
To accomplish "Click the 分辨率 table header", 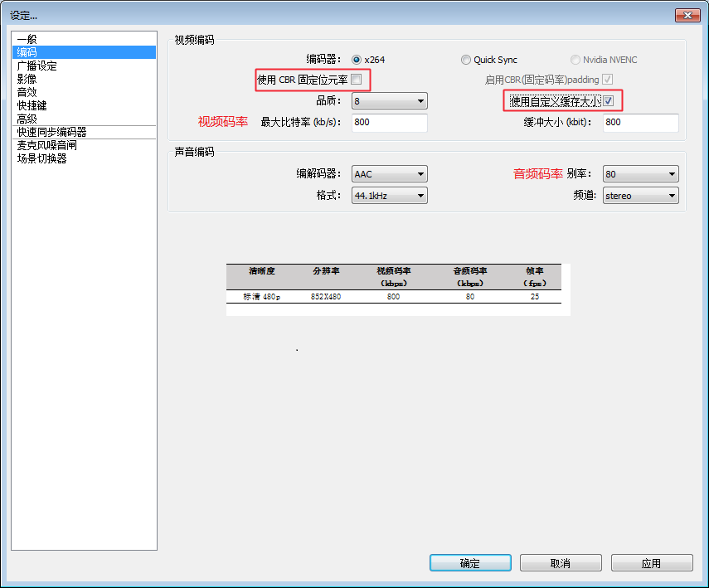I will click(326, 271).
